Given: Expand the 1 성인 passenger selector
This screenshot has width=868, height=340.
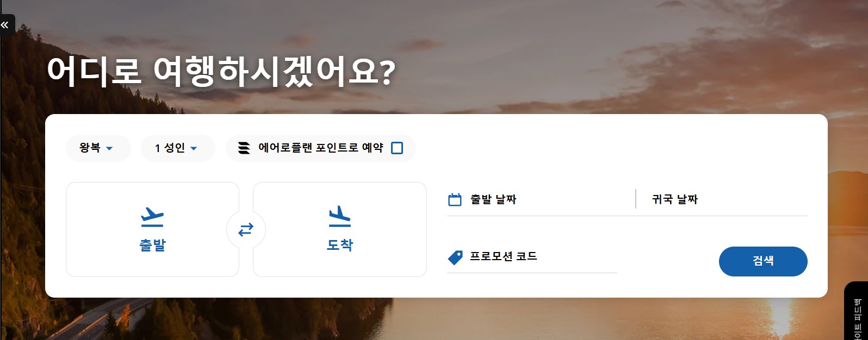Looking at the screenshot, I should click(178, 148).
